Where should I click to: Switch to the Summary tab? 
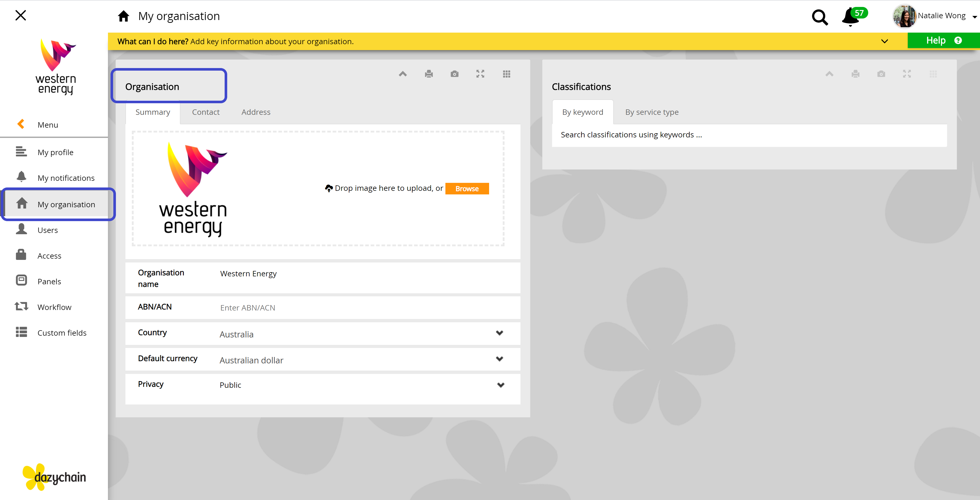(153, 112)
